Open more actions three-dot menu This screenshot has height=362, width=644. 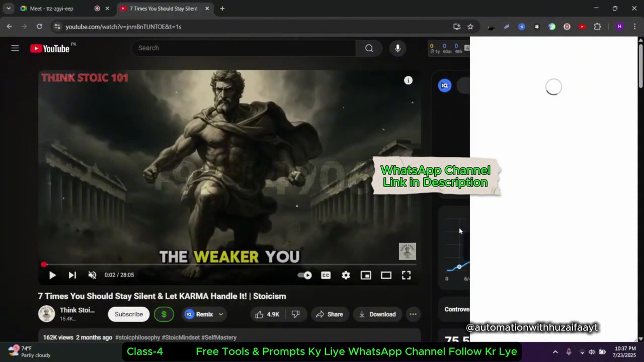pyautogui.click(x=413, y=314)
